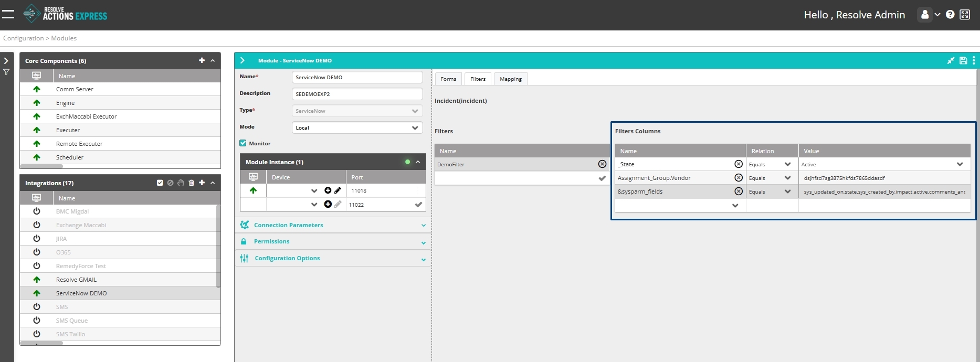Click the pin icon in module header
This screenshot has width=980, height=362.
point(951,60)
